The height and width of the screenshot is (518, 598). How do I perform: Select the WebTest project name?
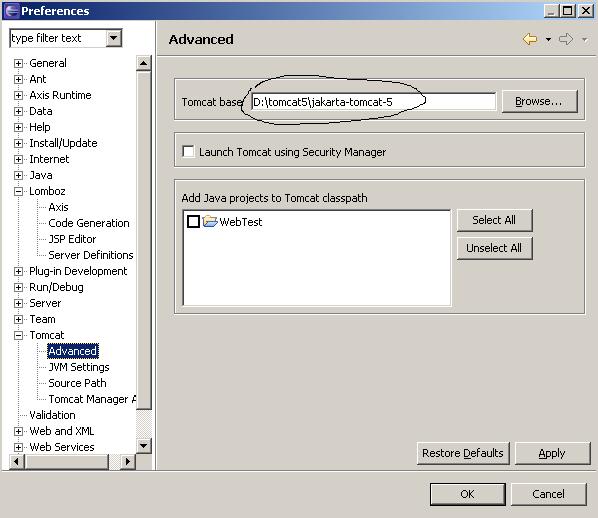coord(241,222)
